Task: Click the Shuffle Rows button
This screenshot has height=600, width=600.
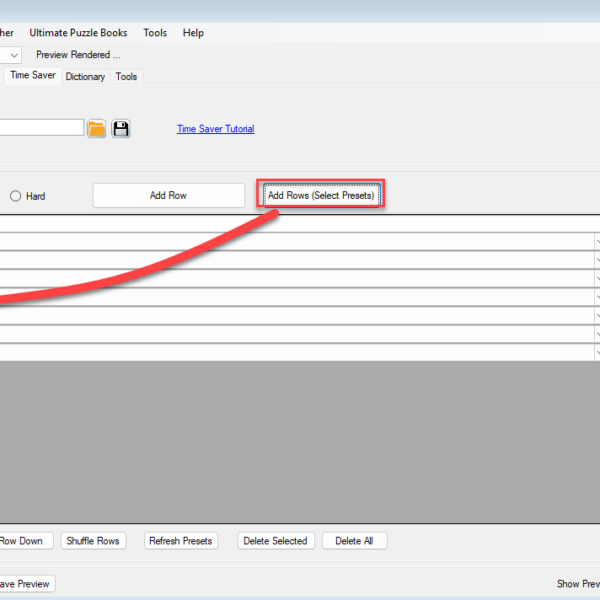Action: 93,541
